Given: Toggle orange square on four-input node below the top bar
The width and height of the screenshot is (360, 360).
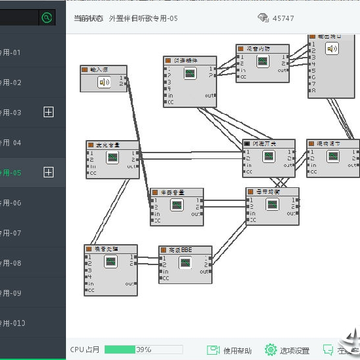Looking at the screenshot, I should tap(168, 61).
